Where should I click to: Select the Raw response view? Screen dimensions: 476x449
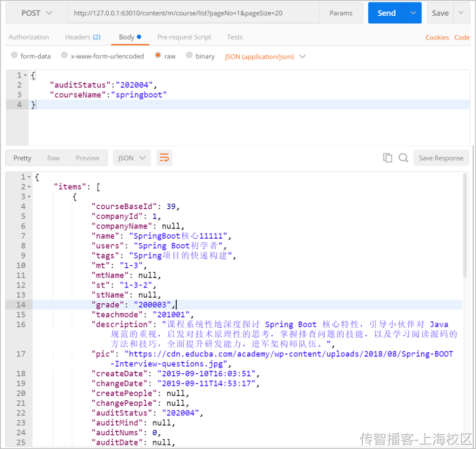[x=53, y=158]
